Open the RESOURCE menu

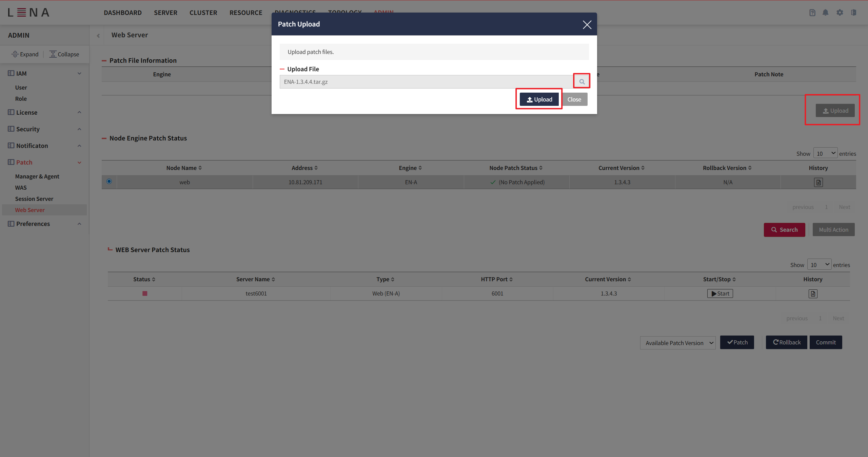pyautogui.click(x=246, y=13)
